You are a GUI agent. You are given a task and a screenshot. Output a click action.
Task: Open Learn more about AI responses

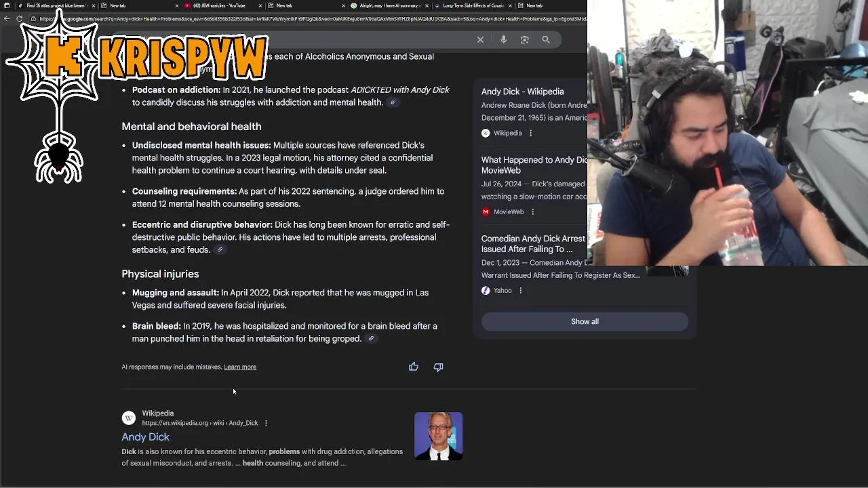[240, 367]
